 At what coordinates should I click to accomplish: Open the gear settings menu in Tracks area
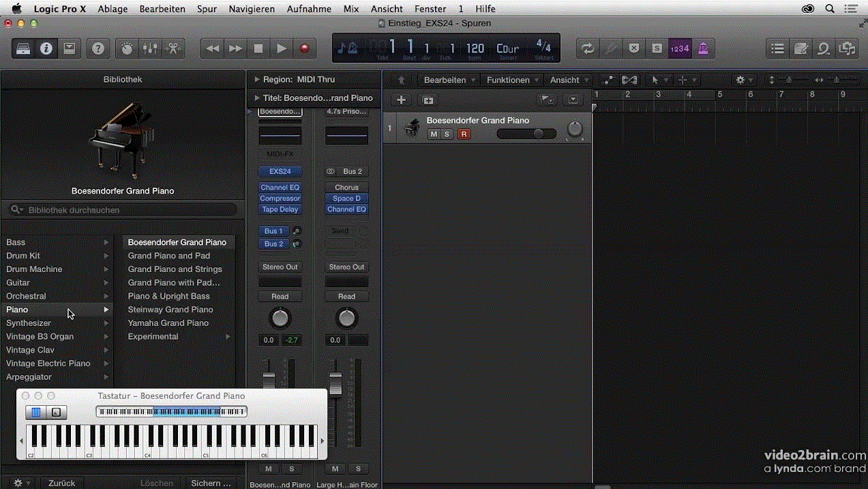(744, 80)
